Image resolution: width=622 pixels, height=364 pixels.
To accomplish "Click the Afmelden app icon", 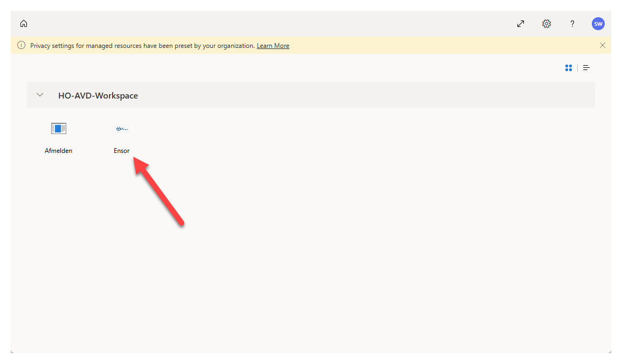I will coord(58,129).
